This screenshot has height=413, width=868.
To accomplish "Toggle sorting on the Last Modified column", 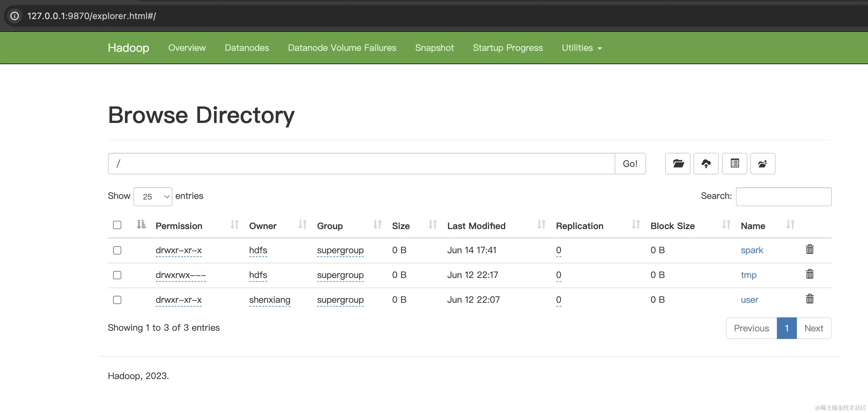I will pyautogui.click(x=476, y=226).
